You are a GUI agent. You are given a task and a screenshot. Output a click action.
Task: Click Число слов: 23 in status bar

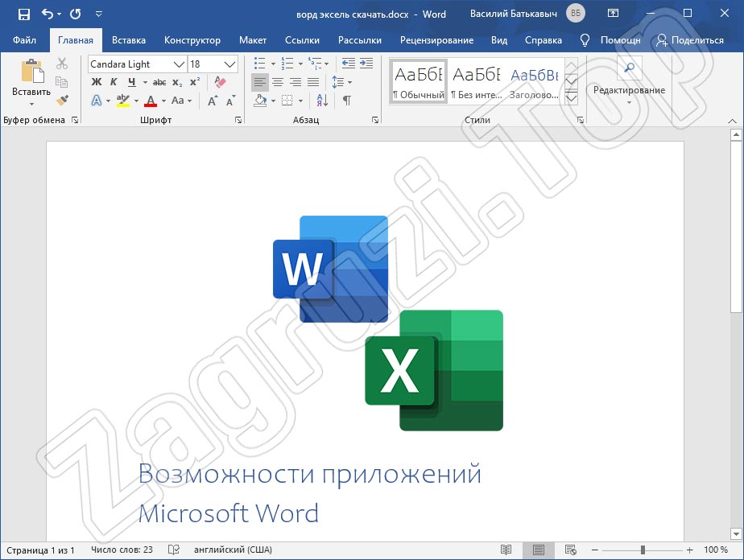click(122, 550)
